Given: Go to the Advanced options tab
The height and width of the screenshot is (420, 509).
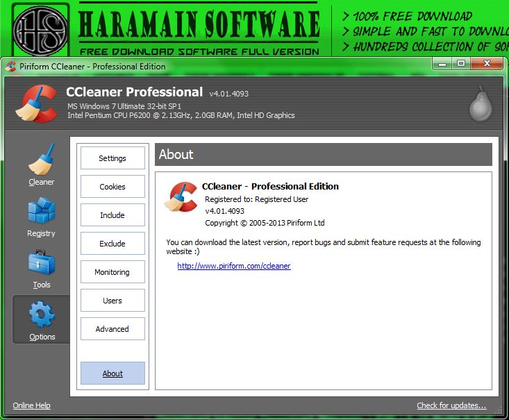Looking at the screenshot, I should point(112,329).
